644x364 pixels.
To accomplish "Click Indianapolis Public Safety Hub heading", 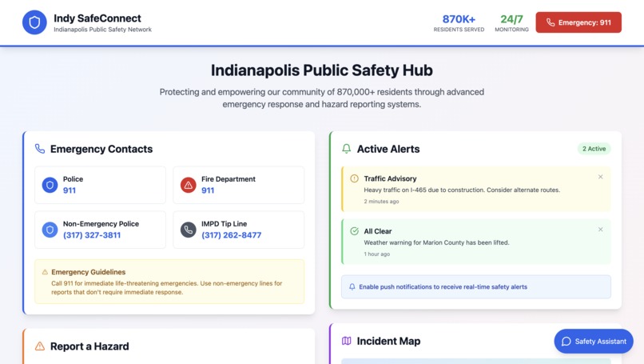I will pos(321,70).
